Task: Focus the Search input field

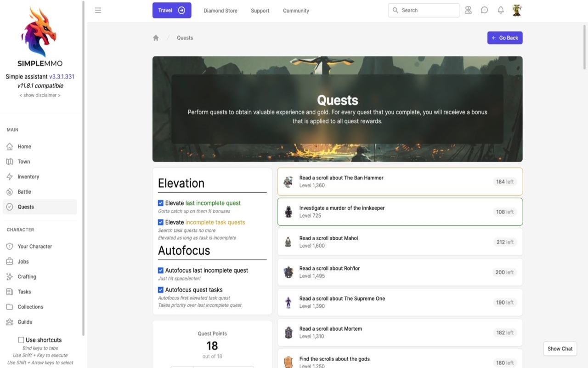Action: 428,10
